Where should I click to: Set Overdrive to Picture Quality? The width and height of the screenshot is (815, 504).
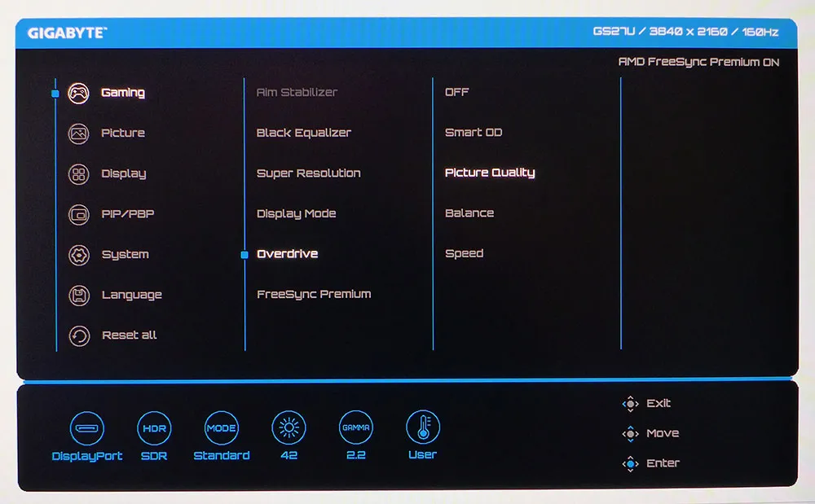point(490,173)
